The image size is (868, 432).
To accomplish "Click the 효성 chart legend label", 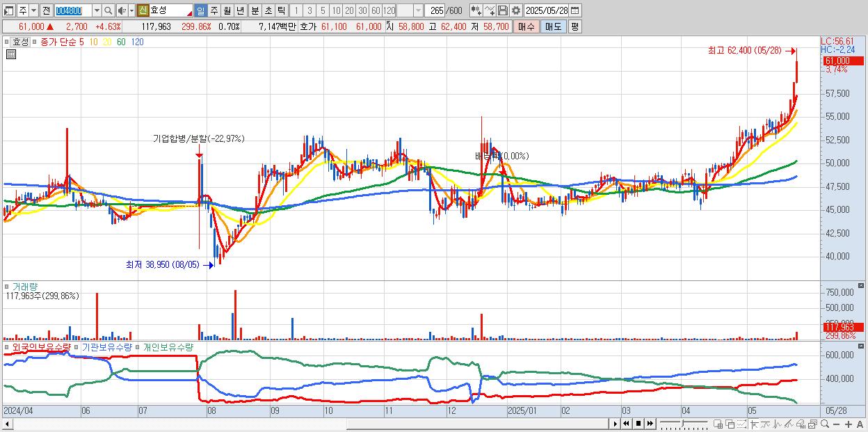I will point(20,42).
